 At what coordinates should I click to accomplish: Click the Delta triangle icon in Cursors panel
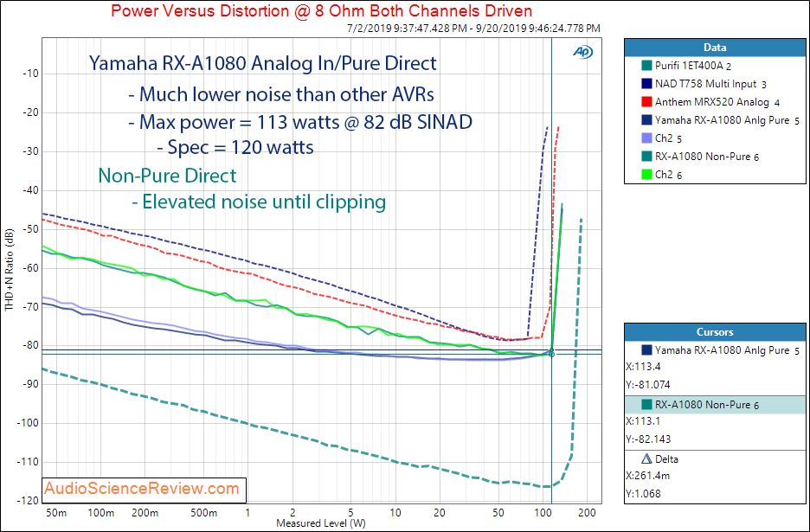646,458
